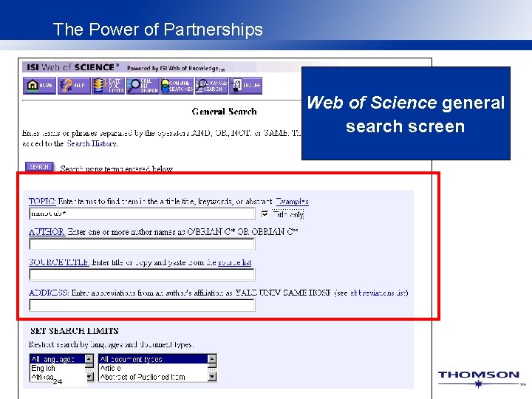Open the abbreviations list link
Image resolution: width=532 pixels, height=399 pixels.
pos(378,293)
